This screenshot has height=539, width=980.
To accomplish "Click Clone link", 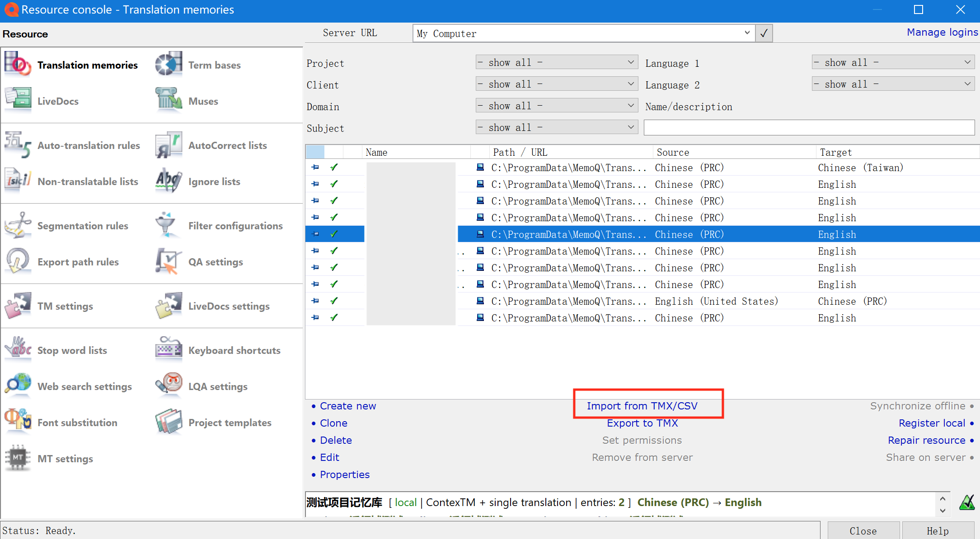I will (x=333, y=423).
